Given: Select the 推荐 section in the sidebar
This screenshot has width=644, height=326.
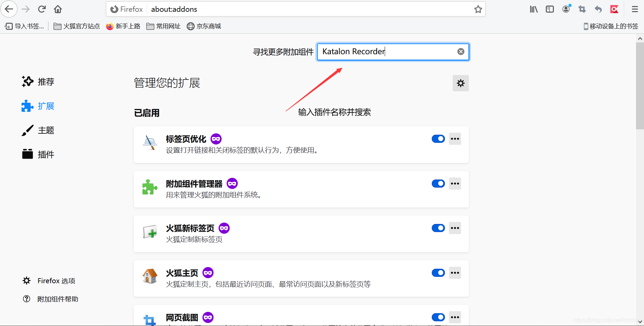Looking at the screenshot, I should coord(45,81).
